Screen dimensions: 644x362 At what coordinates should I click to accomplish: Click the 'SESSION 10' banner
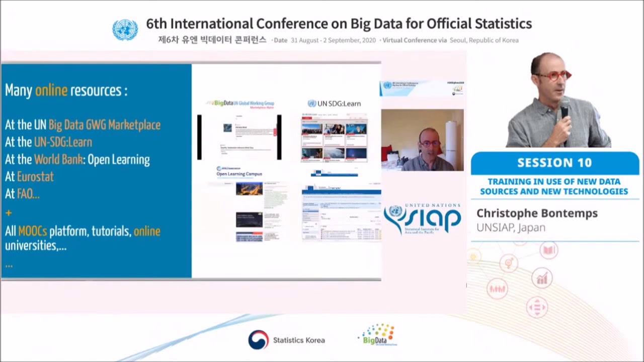(x=554, y=163)
